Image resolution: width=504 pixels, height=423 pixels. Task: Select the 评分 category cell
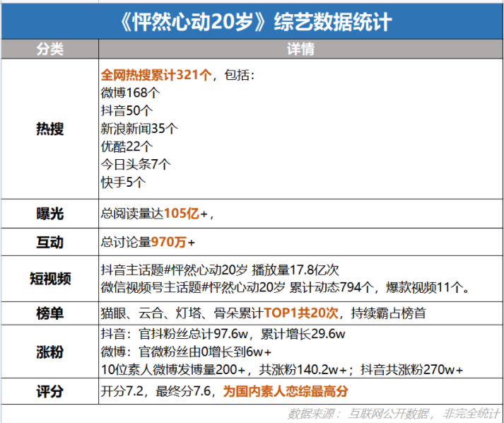coord(49,391)
